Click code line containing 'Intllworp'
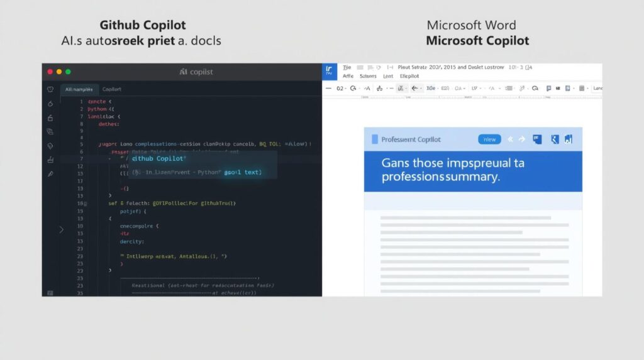Viewport: 644px width, 360px height. [174, 256]
